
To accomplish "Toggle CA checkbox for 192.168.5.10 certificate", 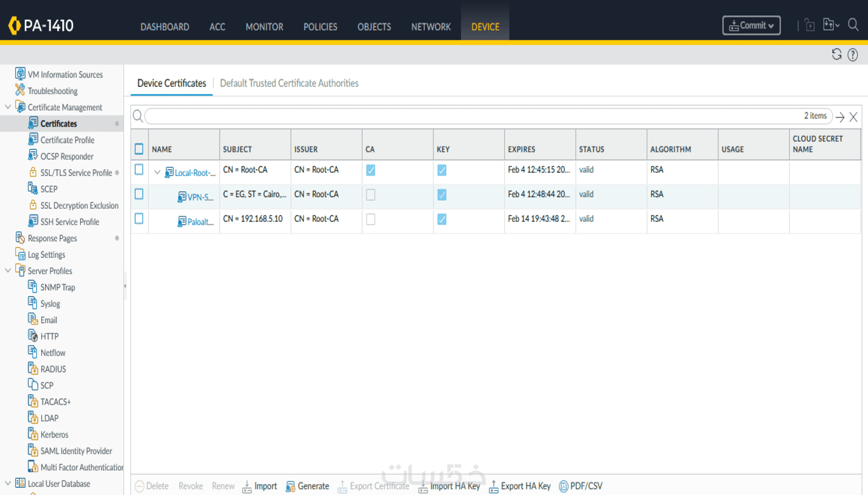I will [x=371, y=219].
